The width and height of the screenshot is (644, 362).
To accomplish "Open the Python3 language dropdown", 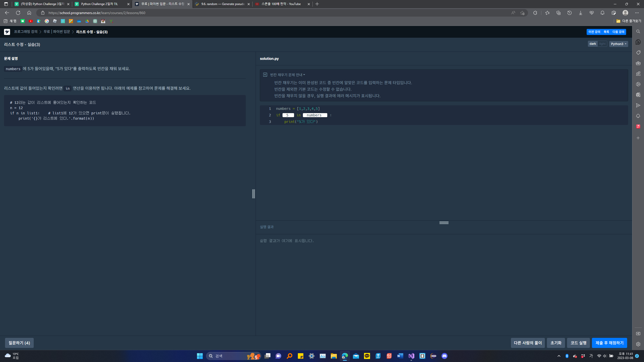I will tap(618, 44).
